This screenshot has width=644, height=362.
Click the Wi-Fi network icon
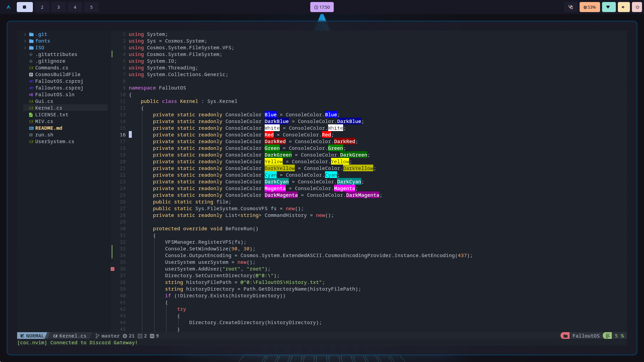tap(608, 7)
